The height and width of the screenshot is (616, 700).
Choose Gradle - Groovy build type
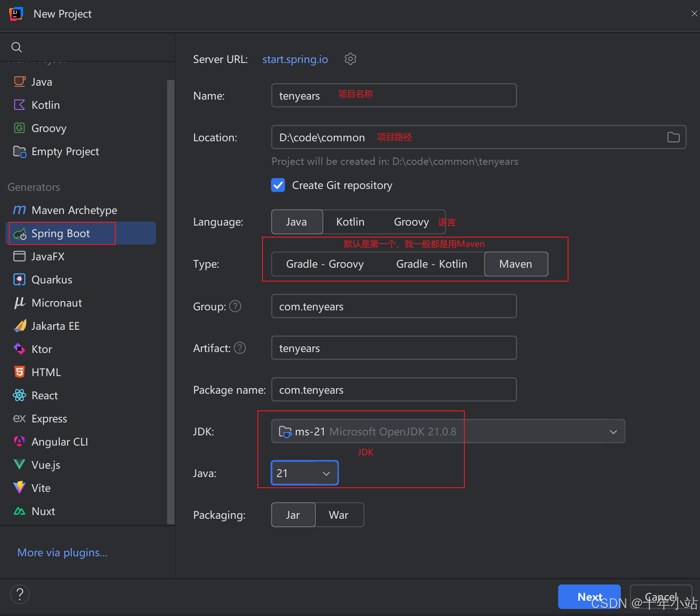point(325,264)
